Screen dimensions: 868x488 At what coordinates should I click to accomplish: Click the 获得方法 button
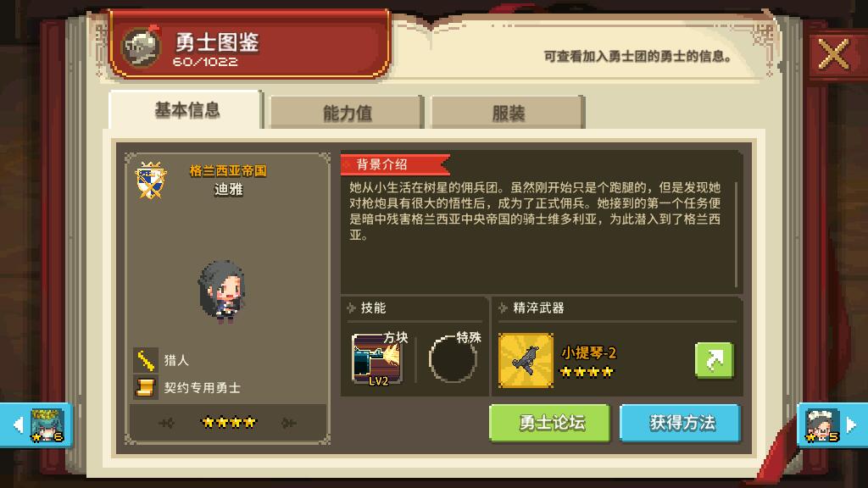681,424
